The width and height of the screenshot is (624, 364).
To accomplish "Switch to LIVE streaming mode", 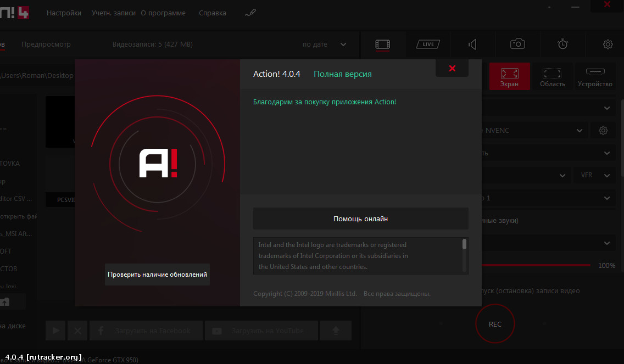I will 428,44.
